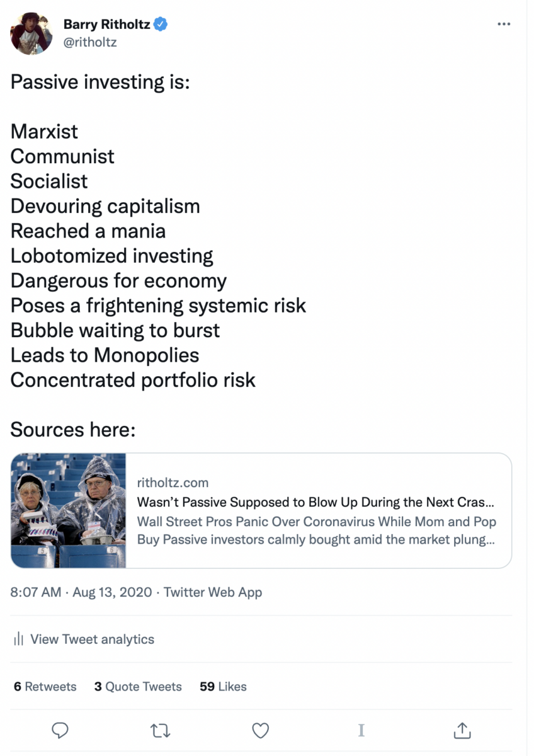Click the card description starting "Wall Street Pros Panic"

pyautogui.click(x=316, y=530)
